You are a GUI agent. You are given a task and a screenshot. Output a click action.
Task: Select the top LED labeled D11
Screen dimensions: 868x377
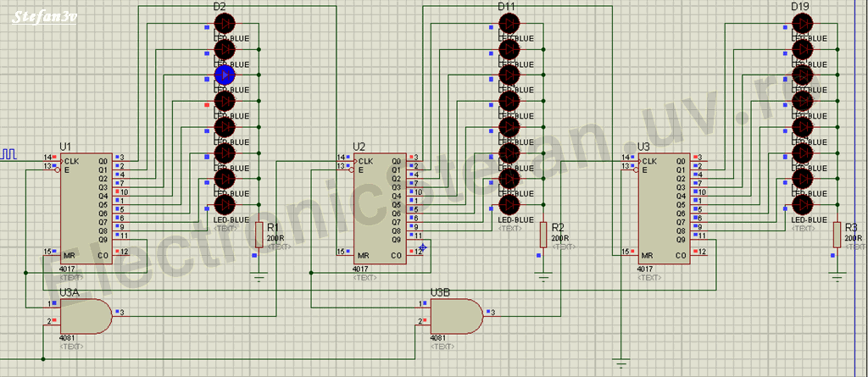coord(509,23)
